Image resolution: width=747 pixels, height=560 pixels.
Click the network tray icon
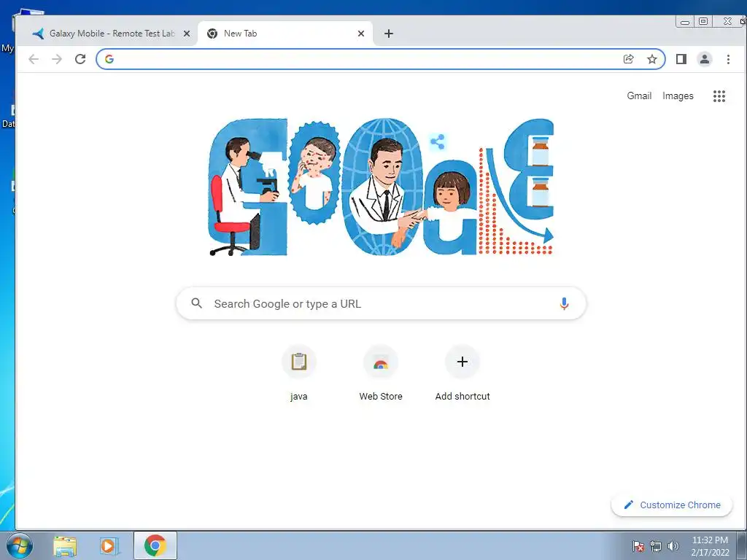click(x=656, y=546)
